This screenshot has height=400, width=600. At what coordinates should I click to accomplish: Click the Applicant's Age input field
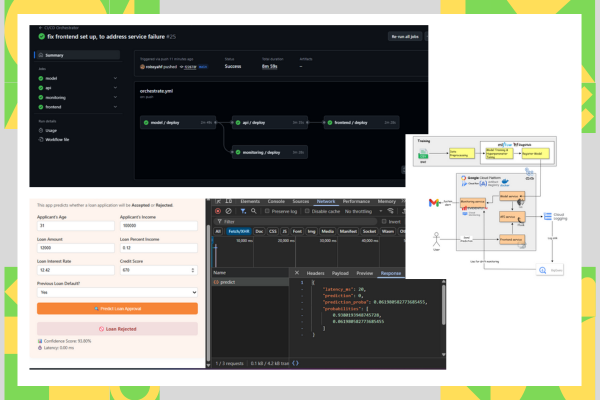click(73, 225)
